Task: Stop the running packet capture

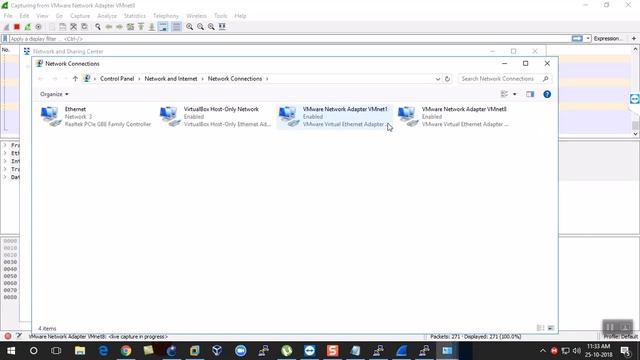Action: click(x=17, y=27)
